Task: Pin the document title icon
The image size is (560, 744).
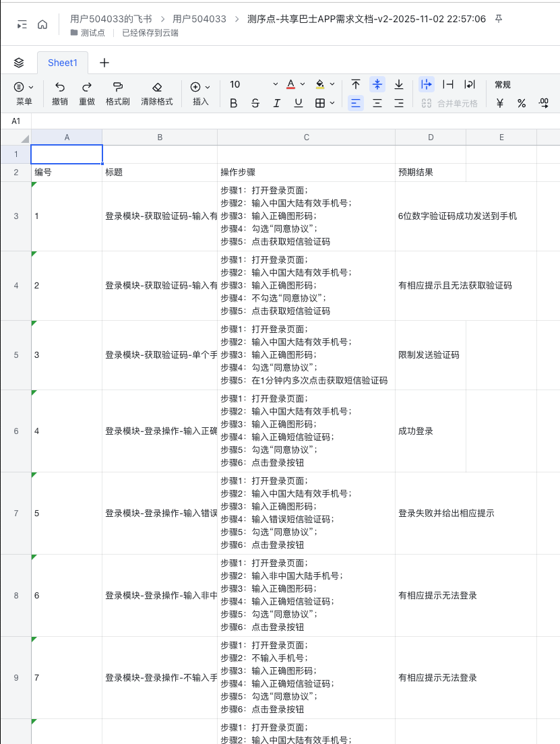Action: 498,19
